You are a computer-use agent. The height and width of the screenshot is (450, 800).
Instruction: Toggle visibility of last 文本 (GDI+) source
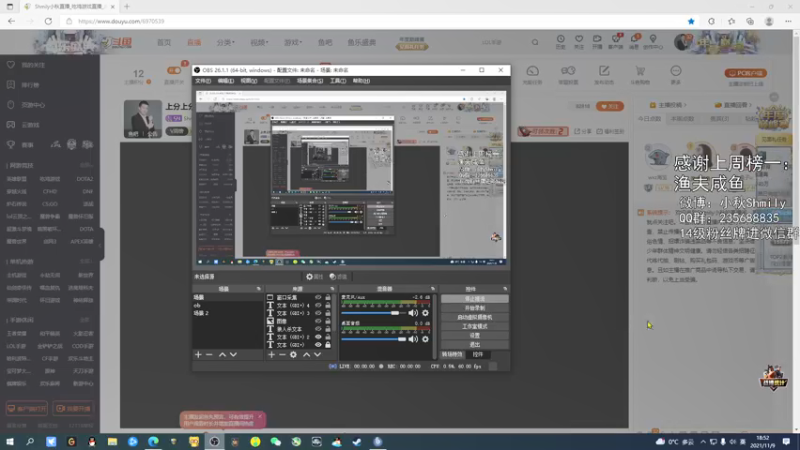coord(318,345)
